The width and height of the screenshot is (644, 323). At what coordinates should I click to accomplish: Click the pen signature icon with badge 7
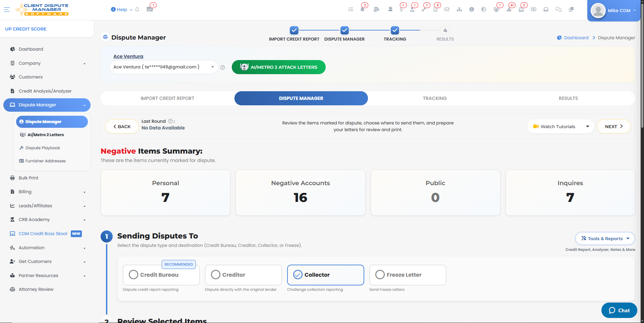pos(424,9)
